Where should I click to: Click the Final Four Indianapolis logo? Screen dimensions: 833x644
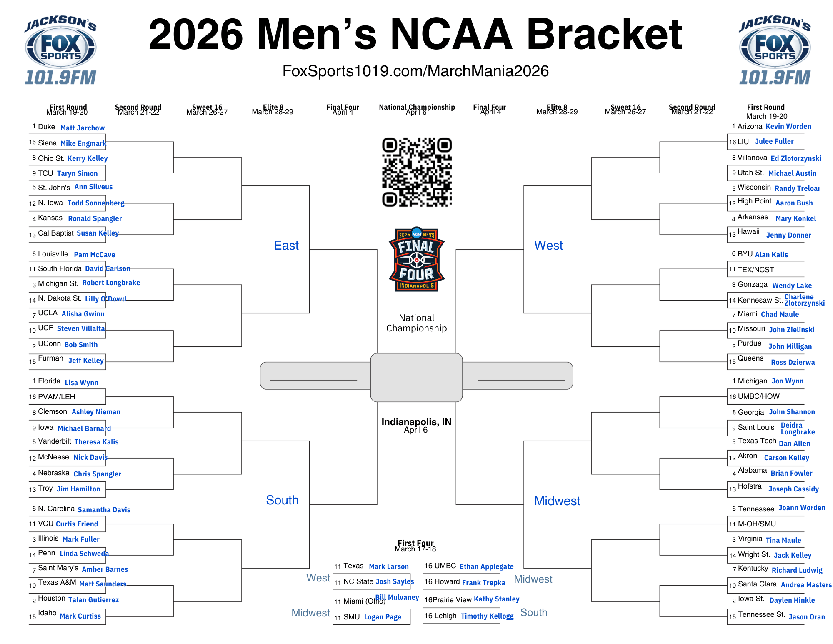tap(417, 259)
